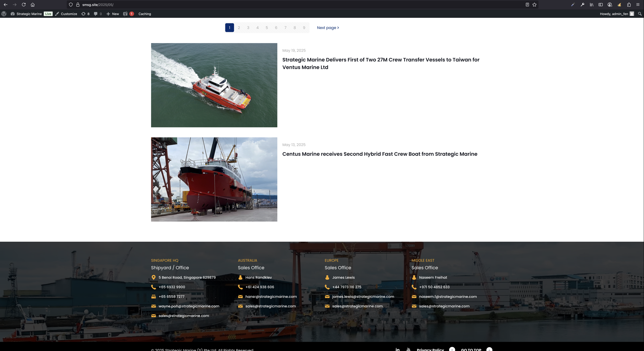This screenshot has width=644, height=351.
Task: Toggle the browser sidebar icon
Action: point(601,5)
